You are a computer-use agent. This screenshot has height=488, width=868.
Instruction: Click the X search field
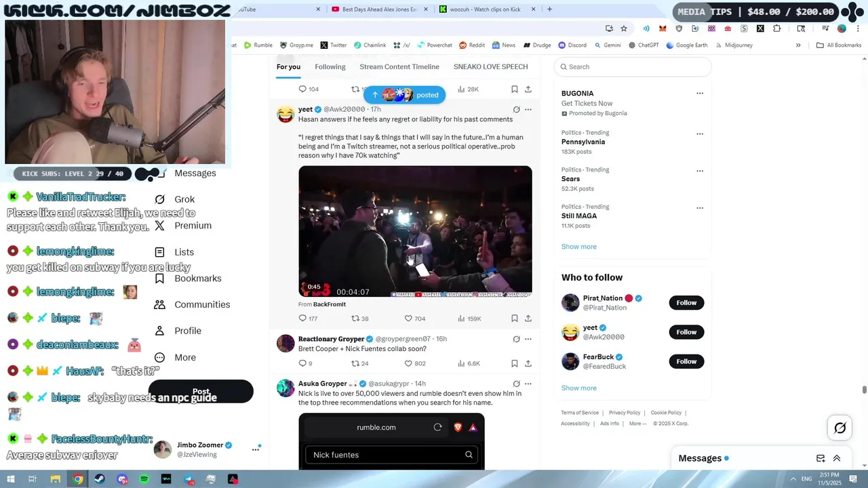coord(633,66)
